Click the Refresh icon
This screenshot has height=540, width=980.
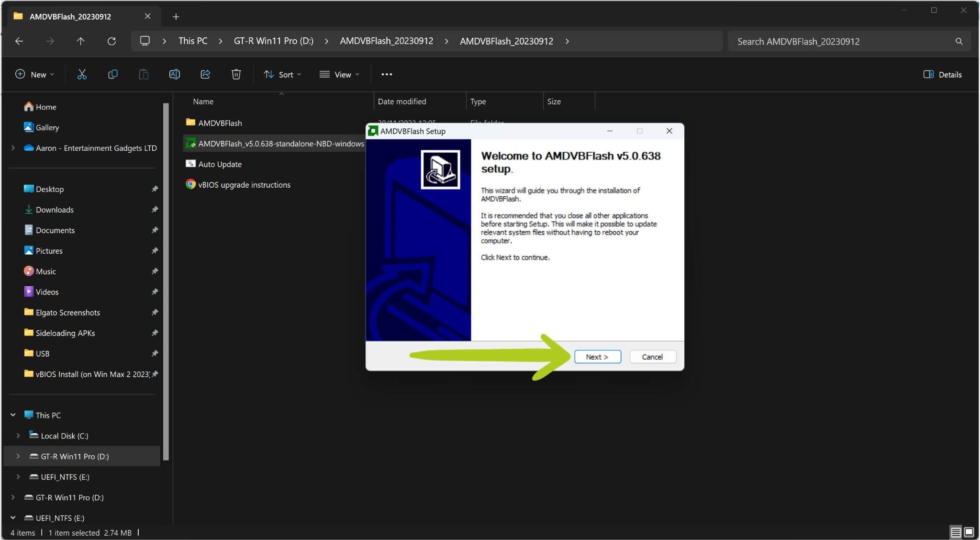[x=111, y=41]
